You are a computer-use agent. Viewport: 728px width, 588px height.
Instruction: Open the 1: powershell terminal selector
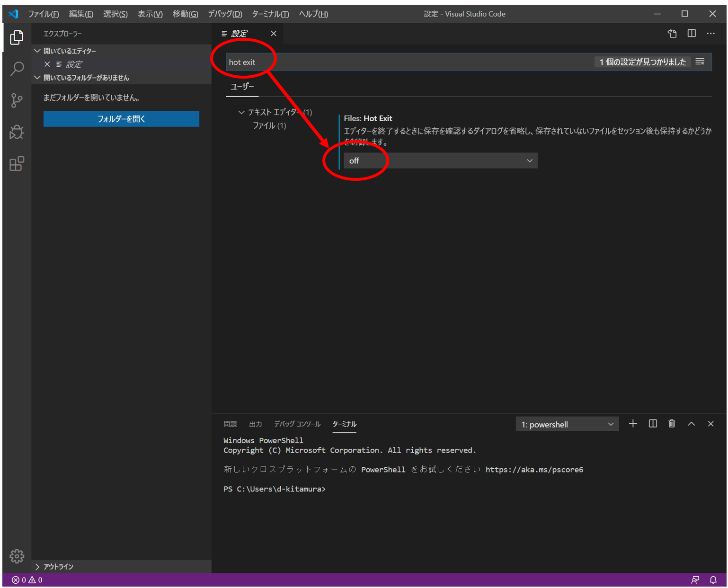point(567,425)
